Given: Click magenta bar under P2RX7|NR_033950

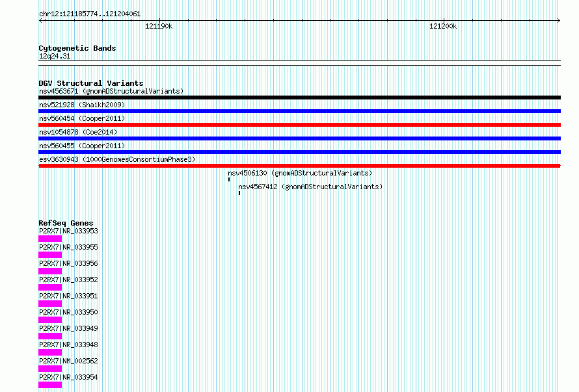Looking at the screenshot, I should pos(50,320).
